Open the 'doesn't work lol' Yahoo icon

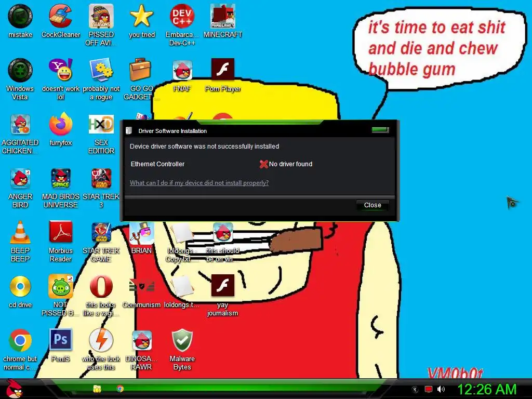pos(60,71)
